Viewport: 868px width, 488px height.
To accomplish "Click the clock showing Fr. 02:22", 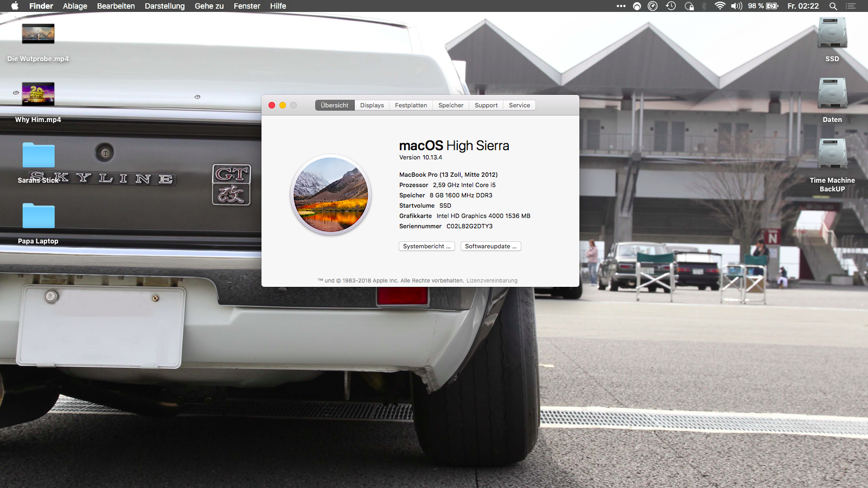I will (803, 6).
